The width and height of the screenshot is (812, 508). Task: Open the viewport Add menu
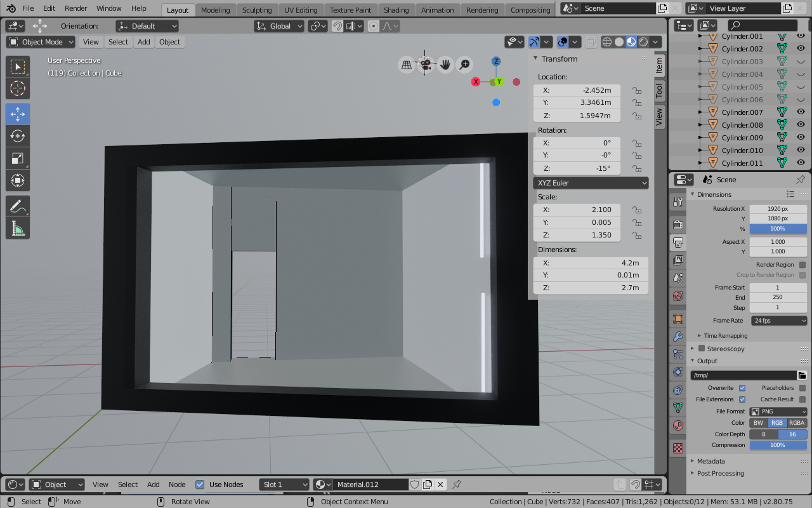144,42
